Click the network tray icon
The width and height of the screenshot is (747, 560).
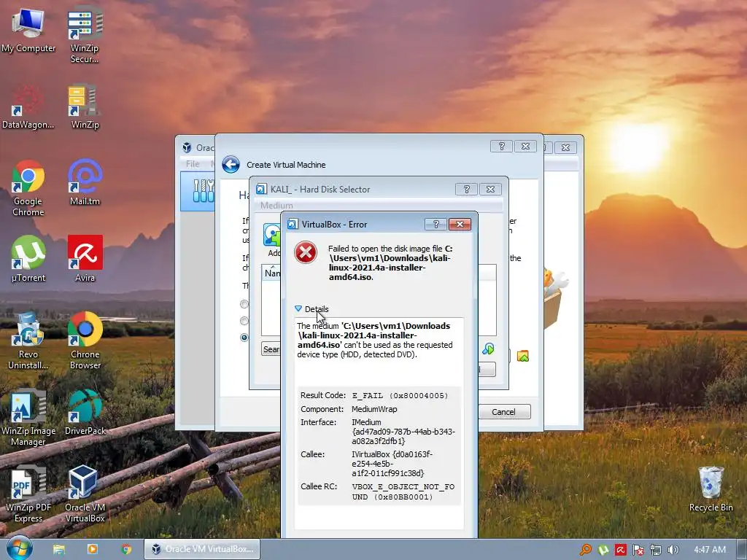point(656,550)
